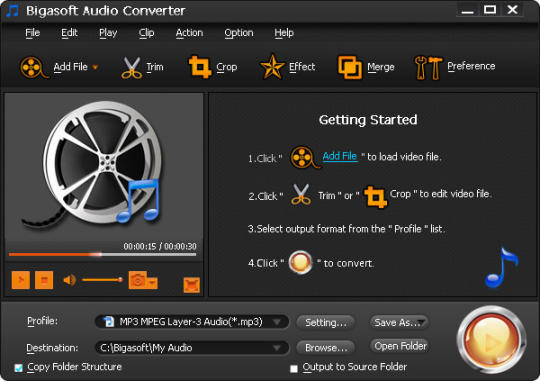Screen dimensions: 540x381
Task: Open the Action menu
Action: click(x=189, y=33)
